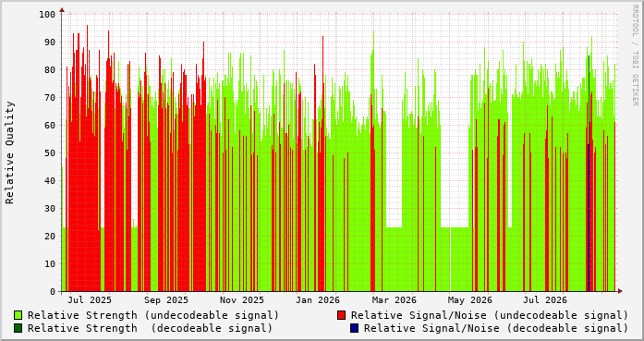The image size is (644, 341).
Task: Click the Mar 2026 x-axis label
Action: 395,300
